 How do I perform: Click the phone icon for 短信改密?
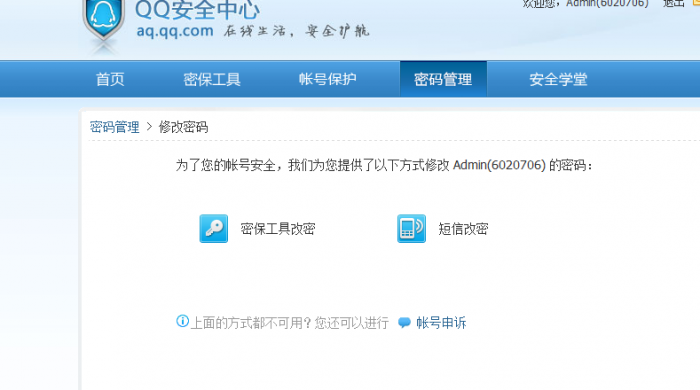[x=411, y=228]
